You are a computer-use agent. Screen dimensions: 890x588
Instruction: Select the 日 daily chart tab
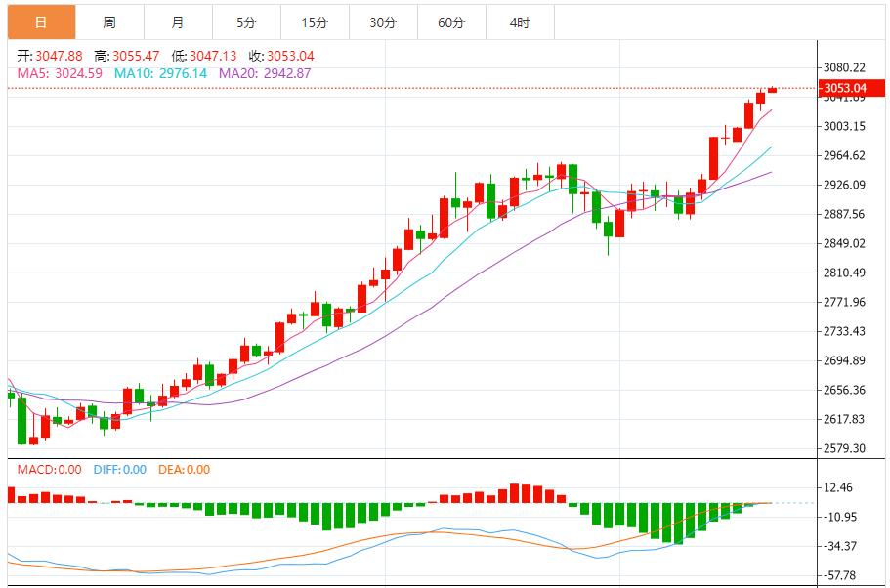tap(40, 21)
